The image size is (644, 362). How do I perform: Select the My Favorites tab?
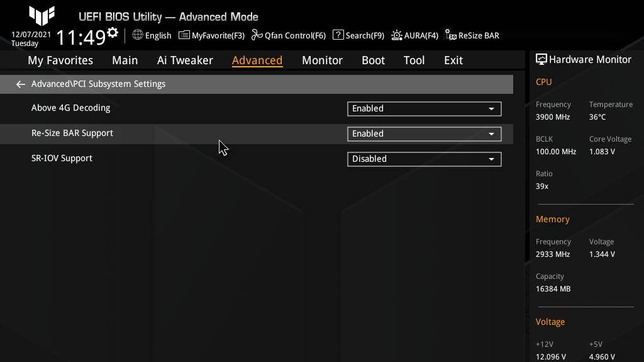pos(60,60)
